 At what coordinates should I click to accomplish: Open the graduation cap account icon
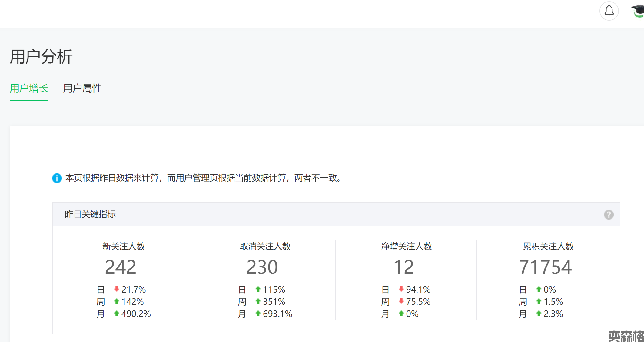(638, 11)
